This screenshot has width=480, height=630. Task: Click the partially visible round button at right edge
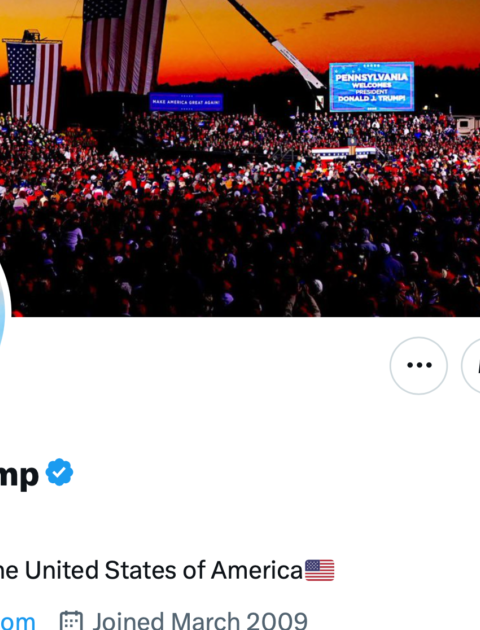(x=471, y=365)
